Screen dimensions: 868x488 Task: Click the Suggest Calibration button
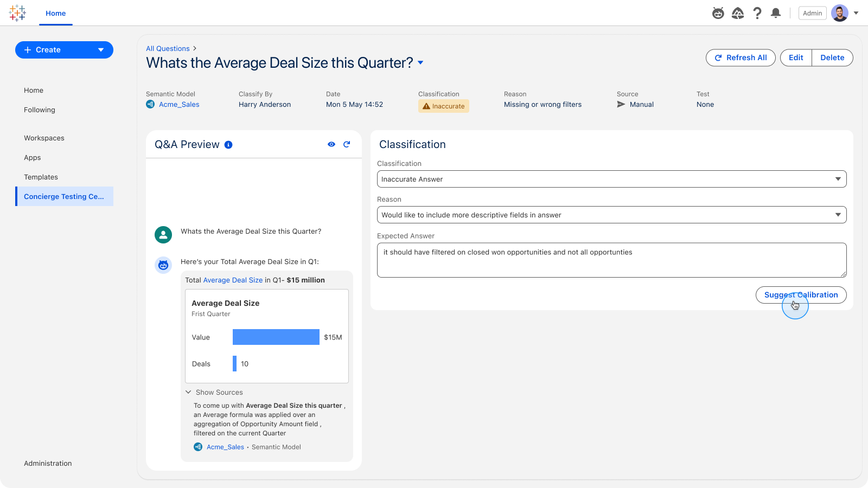[801, 295]
